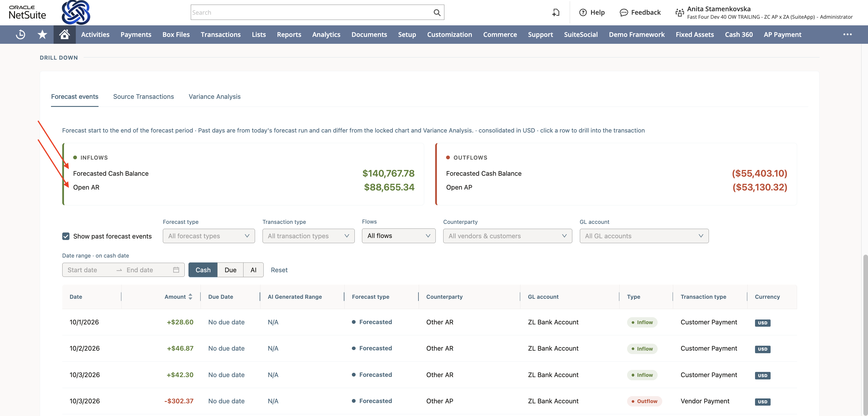Image resolution: width=868 pixels, height=416 pixels.
Task: Click the blue knot company logo
Action: coord(76,12)
